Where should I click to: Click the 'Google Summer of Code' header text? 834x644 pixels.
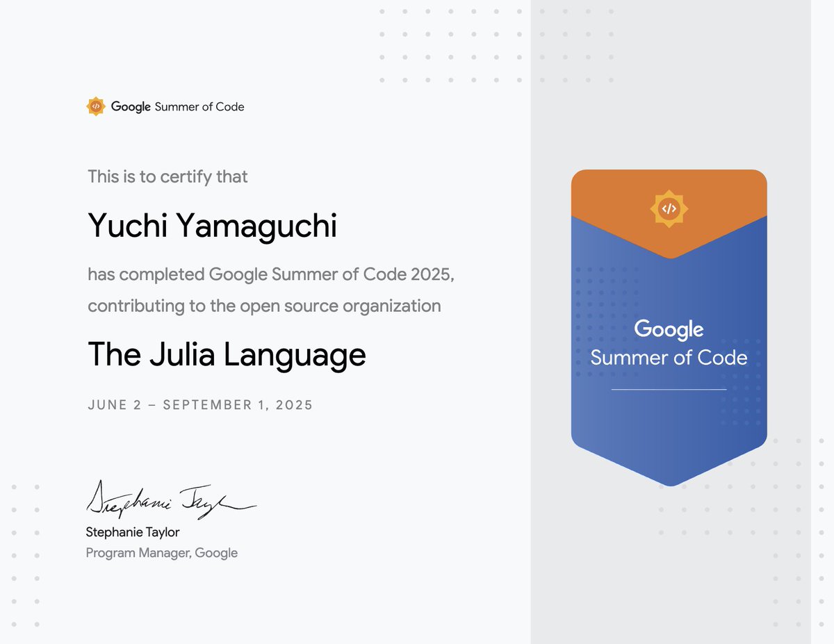click(177, 106)
